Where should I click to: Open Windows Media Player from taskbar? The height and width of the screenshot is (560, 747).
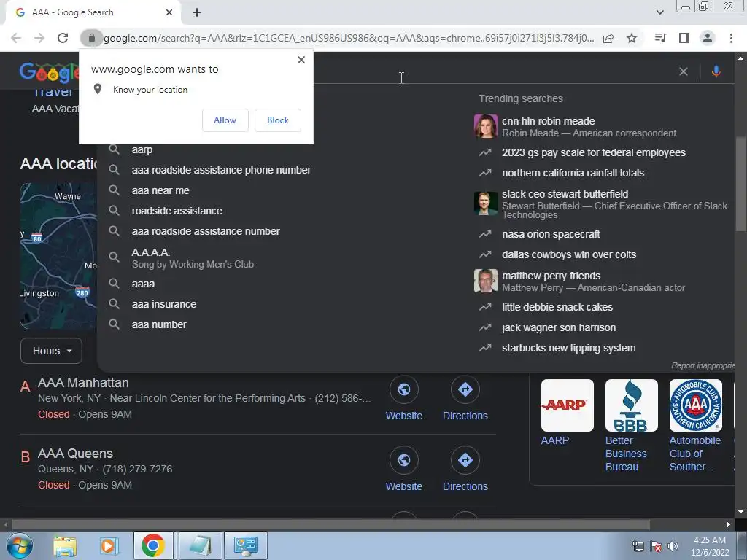[108, 545]
